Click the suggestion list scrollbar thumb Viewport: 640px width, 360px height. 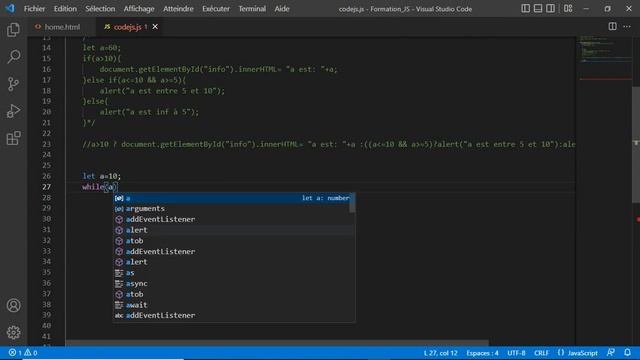click(x=352, y=203)
